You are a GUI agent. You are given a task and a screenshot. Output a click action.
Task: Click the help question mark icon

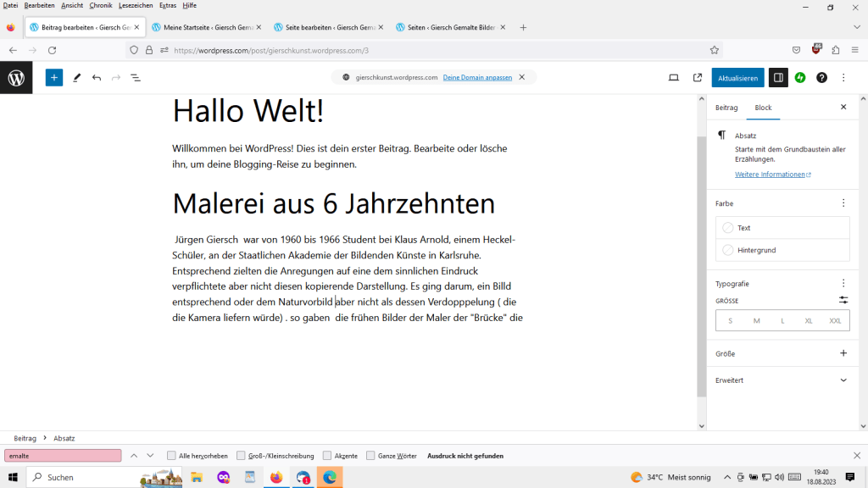coord(821,77)
